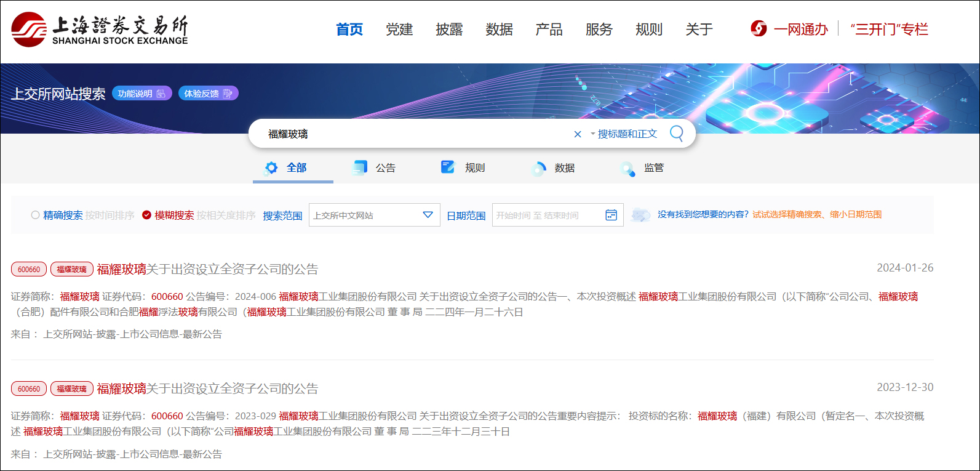Viewport: 980px width, 471px height.
Task: Open the date range calendar icon
Action: [x=612, y=215]
